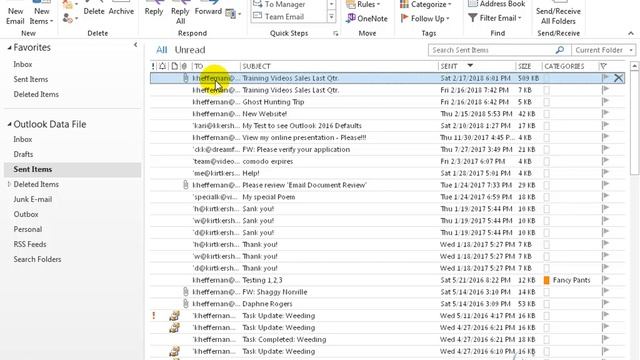Sort by item type icon column header
Viewport: 640px width, 360px height.
click(175, 66)
